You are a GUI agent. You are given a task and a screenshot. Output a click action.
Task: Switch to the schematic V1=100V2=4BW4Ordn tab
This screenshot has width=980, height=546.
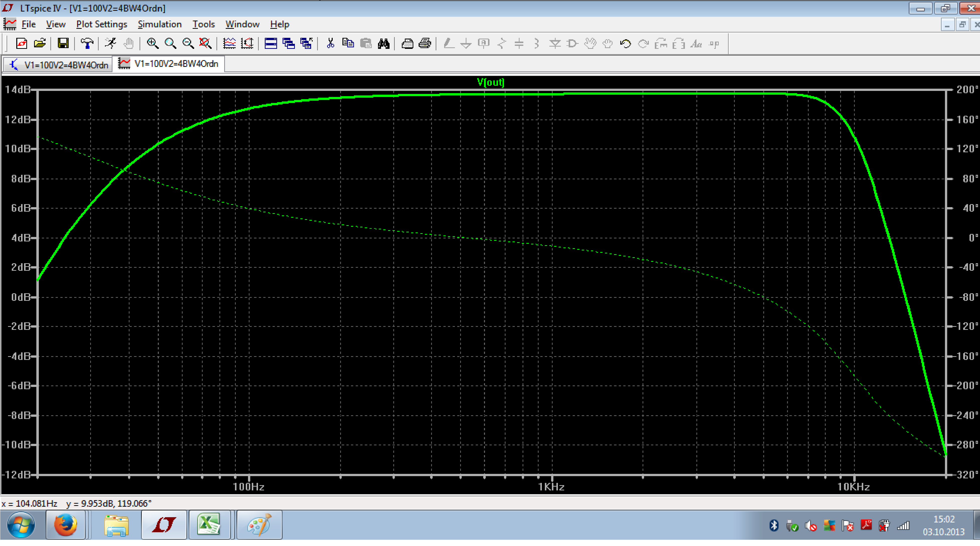[58, 65]
